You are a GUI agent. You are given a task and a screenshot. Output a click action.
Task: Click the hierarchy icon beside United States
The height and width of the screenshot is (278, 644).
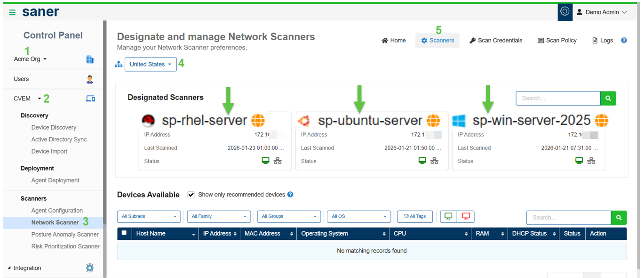119,65
